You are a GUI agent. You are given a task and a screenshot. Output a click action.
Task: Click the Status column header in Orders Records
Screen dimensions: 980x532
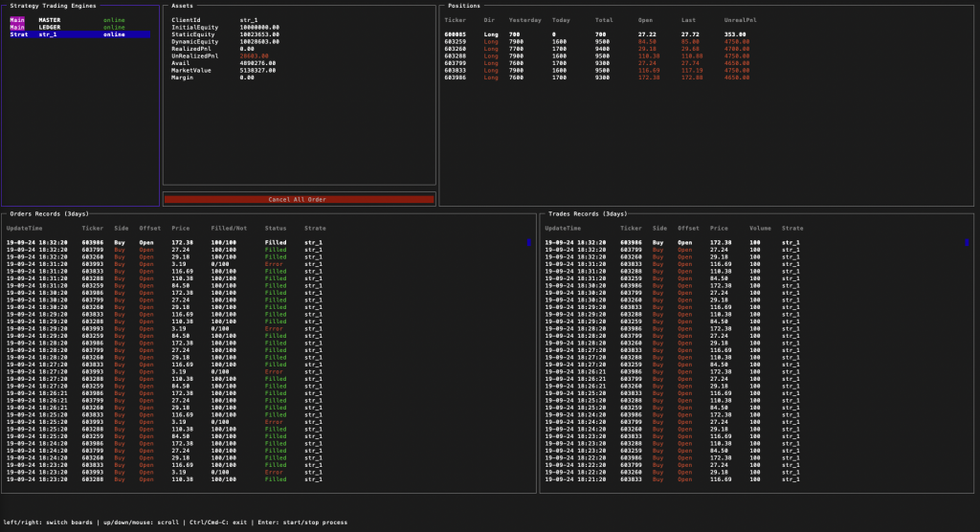276,228
